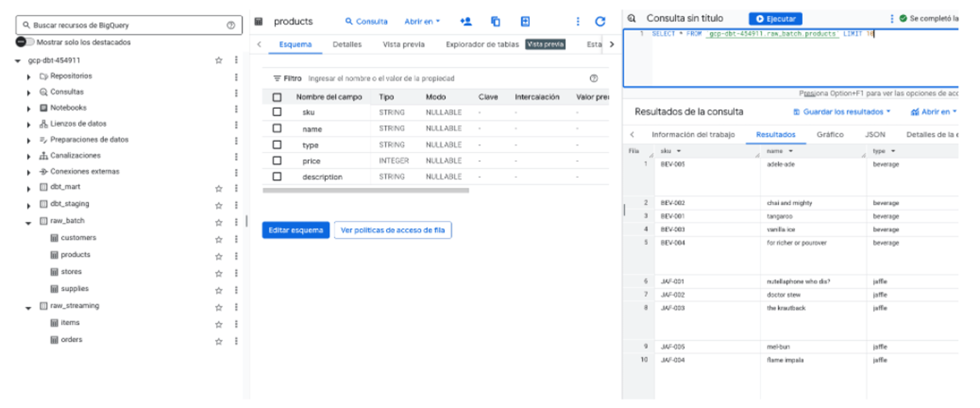
Task: Open the products table more options menu
Action: click(x=578, y=21)
